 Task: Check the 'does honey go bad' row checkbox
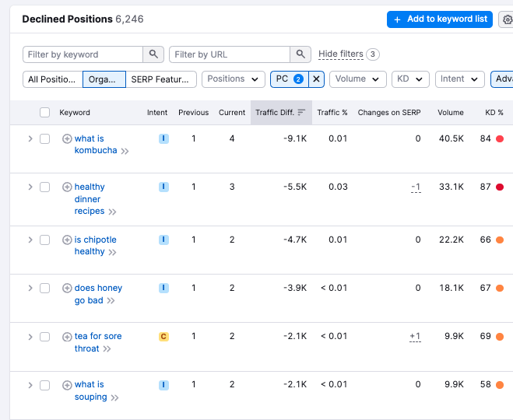pos(44,289)
